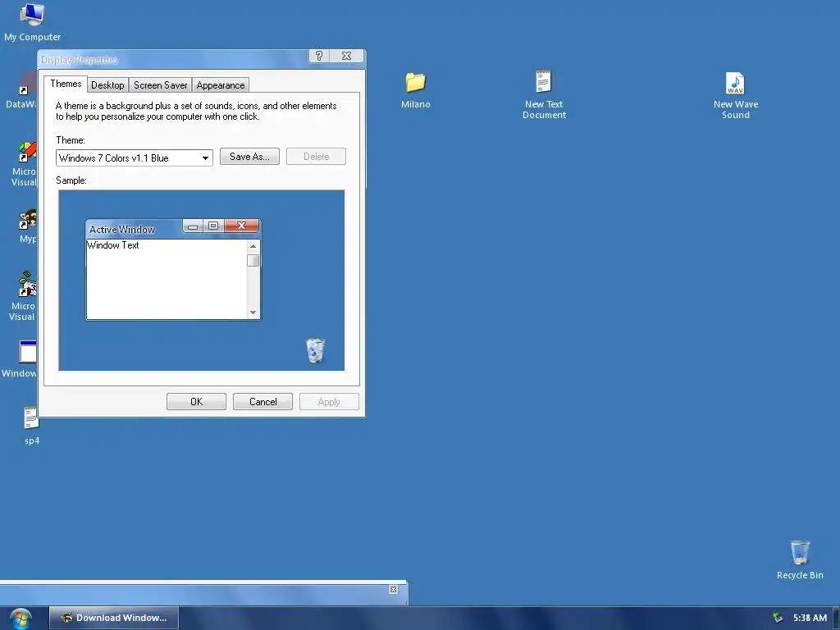Screen dimensions: 840x630
Task: Click the 5:38 AM taskbar clock
Action: coord(810,618)
